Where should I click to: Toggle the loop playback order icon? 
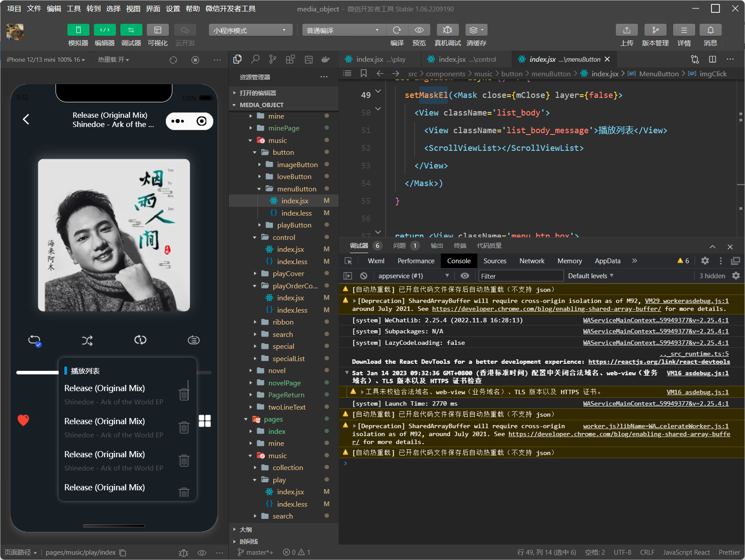click(34, 340)
